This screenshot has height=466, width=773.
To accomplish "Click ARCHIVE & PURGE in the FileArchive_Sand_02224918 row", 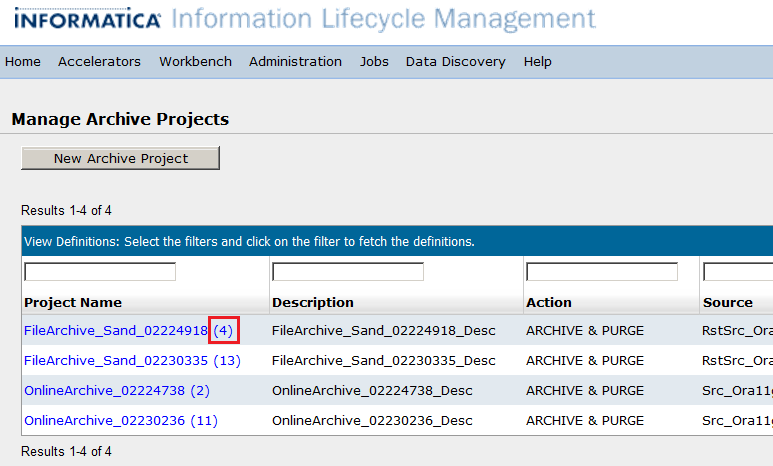I will pyautogui.click(x=585, y=330).
